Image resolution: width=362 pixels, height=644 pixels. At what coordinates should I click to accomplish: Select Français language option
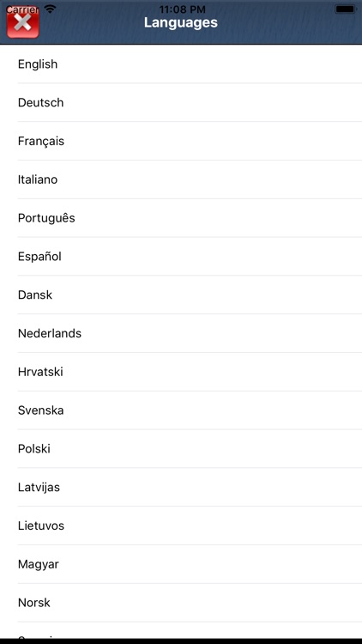point(181,141)
